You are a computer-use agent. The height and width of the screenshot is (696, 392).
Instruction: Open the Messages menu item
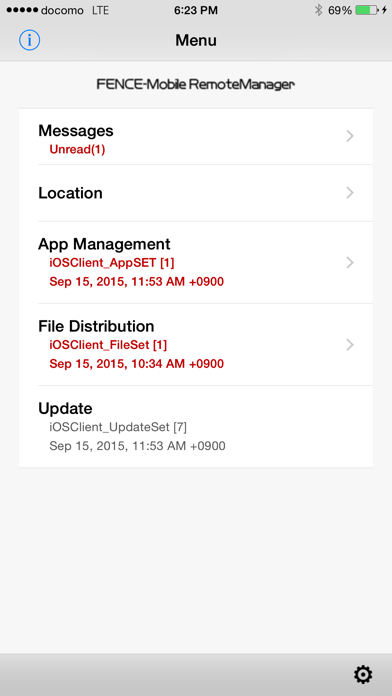coord(196,137)
